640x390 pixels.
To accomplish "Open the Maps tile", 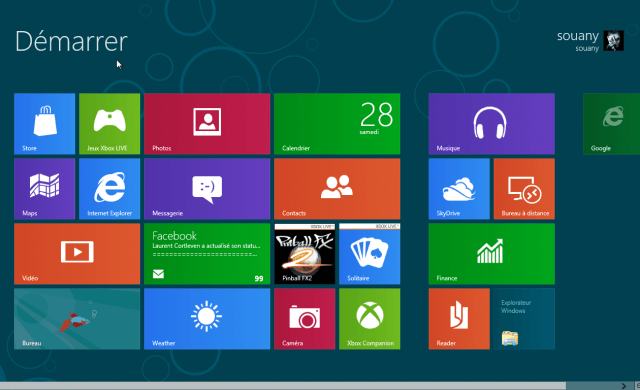I will pyautogui.click(x=44, y=189).
